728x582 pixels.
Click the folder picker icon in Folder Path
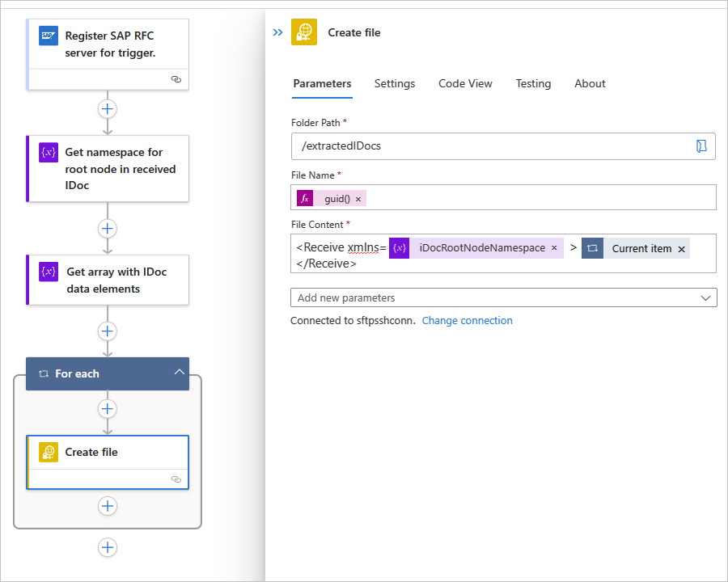[x=701, y=145]
